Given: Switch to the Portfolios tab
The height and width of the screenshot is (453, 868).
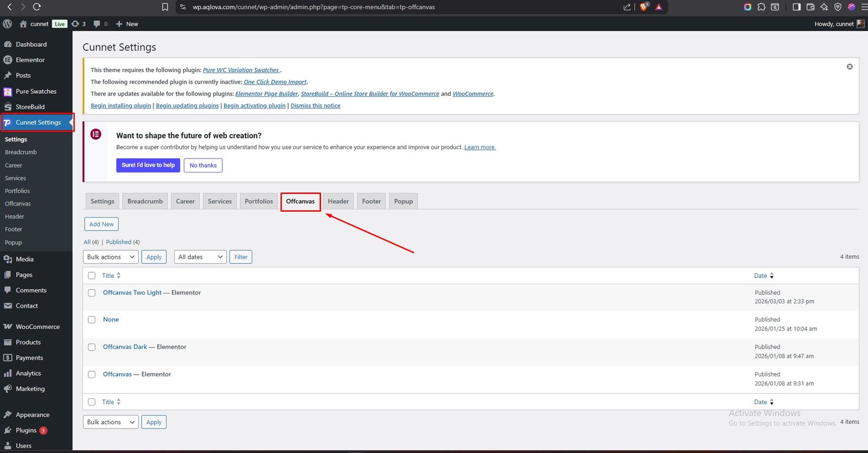Looking at the screenshot, I should tap(259, 201).
